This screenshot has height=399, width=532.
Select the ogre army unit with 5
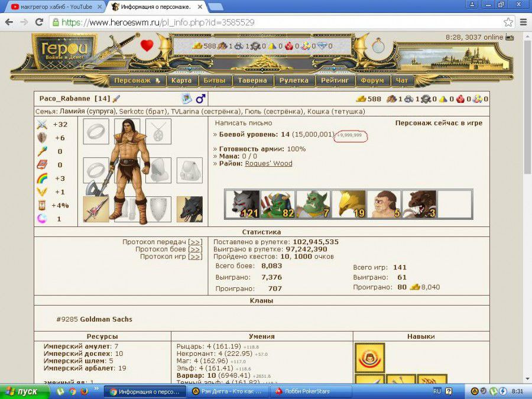click(x=384, y=205)
